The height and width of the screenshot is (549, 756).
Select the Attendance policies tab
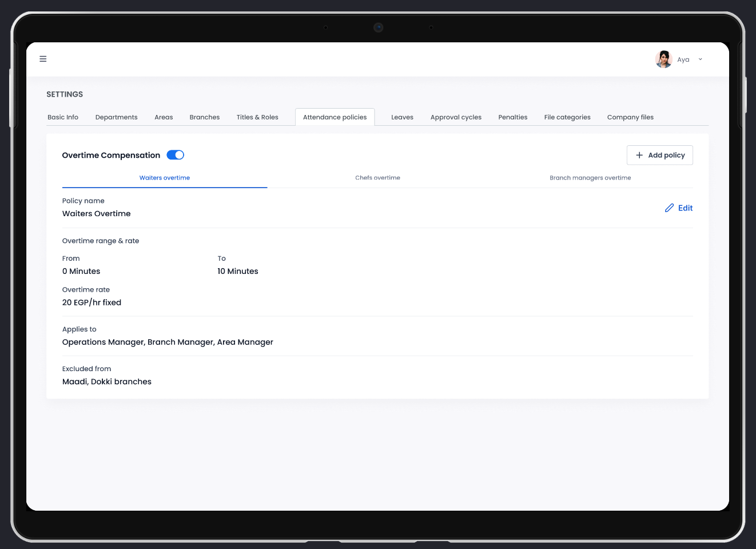pos(335,117)
